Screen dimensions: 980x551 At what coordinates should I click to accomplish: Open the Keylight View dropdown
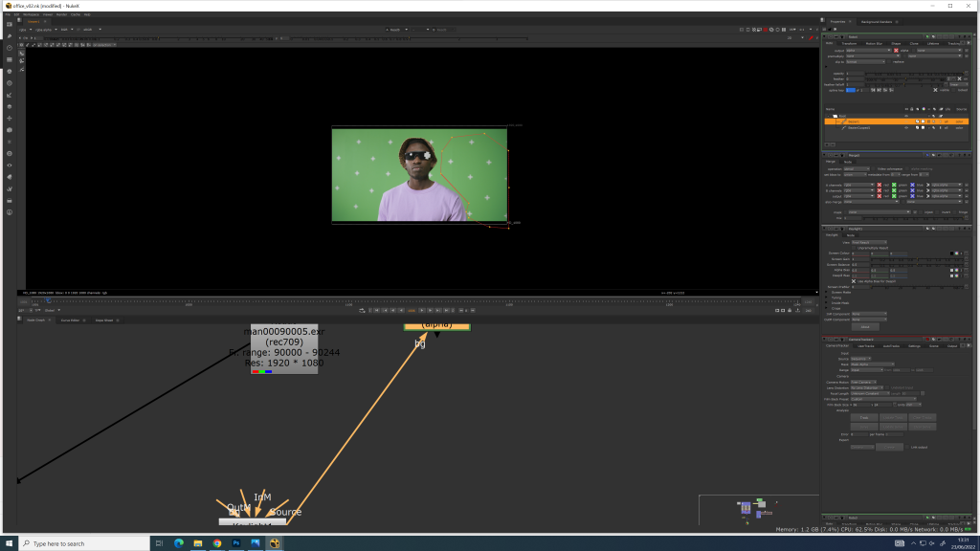pyautogui.click(x=869, y=242)
